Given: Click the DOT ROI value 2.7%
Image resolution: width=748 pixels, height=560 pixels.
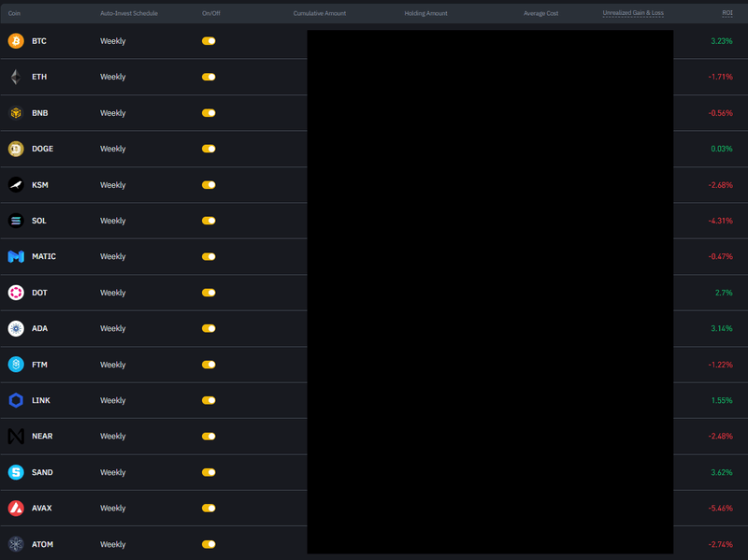Looking at the screenshot, I should (x=724, y=293).
